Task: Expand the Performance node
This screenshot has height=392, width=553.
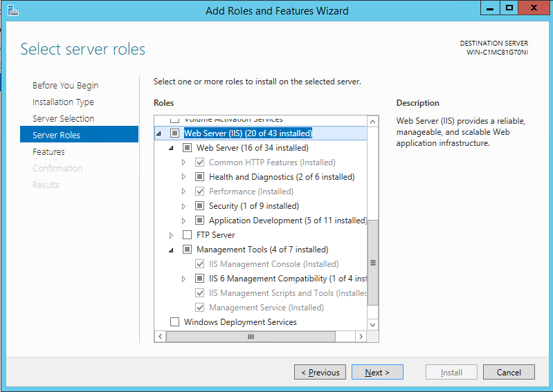Action: click(x=183, y=192)
